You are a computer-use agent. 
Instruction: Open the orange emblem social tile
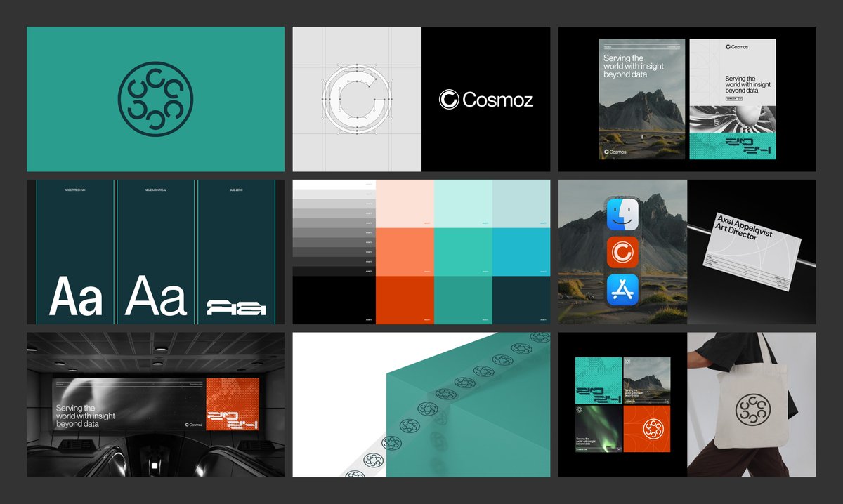point(647,429)
